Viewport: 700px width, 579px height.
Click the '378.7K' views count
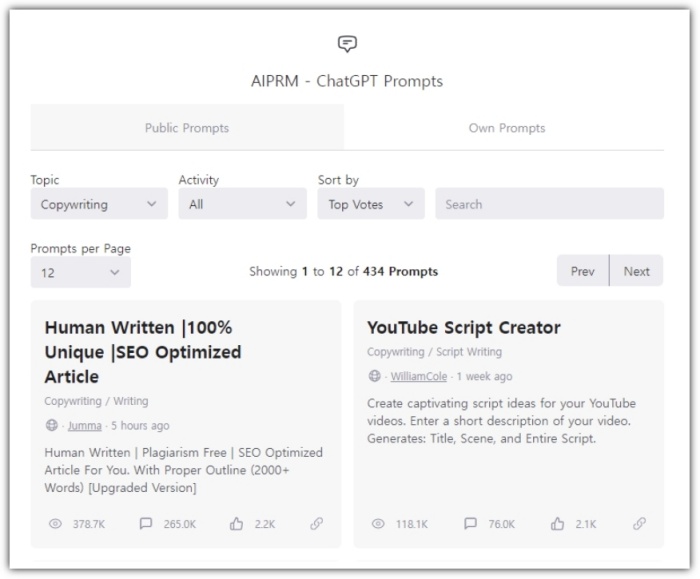[x=89, y=524]
